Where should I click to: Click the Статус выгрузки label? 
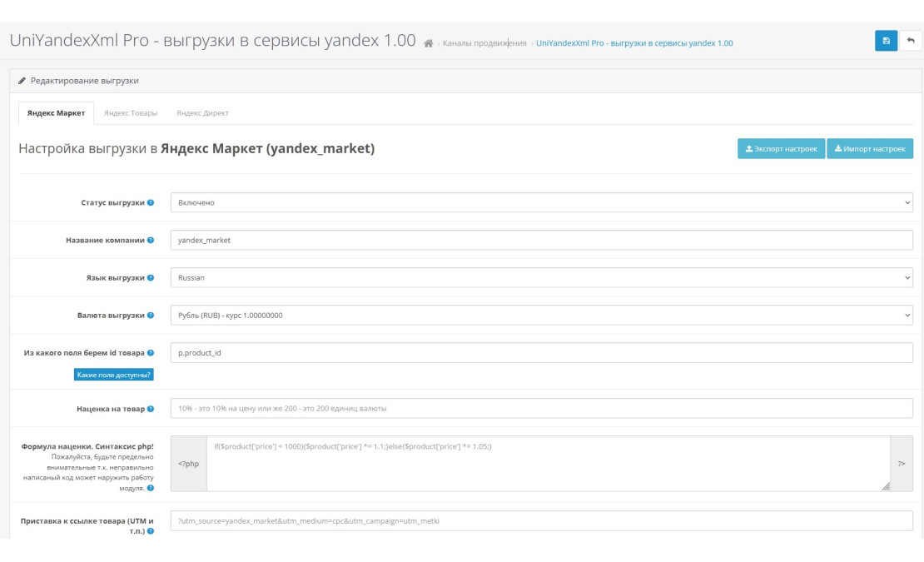click(x=112, y=202)
